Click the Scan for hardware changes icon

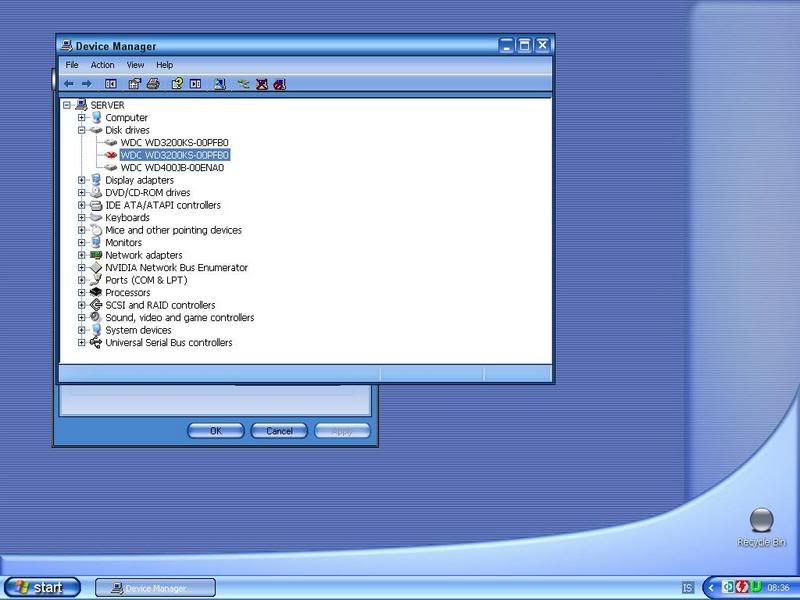(243, 84)
